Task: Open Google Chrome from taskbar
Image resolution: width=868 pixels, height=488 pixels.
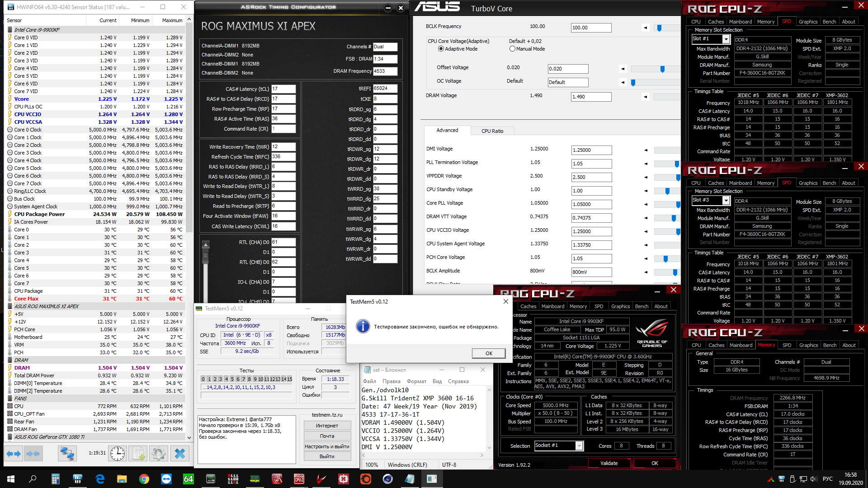Action: click(x=144, y=479)
